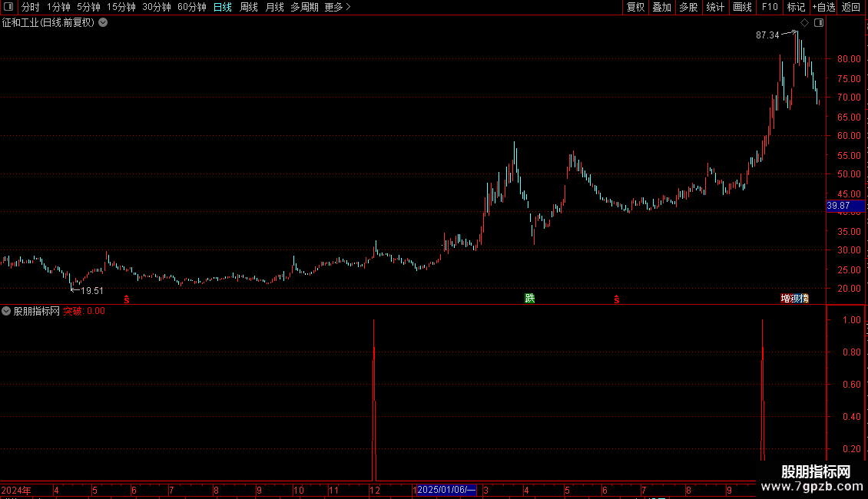868x499 pixels.
Task: Expand the 更多 periods menu
Action: click(x=338, y=7)
